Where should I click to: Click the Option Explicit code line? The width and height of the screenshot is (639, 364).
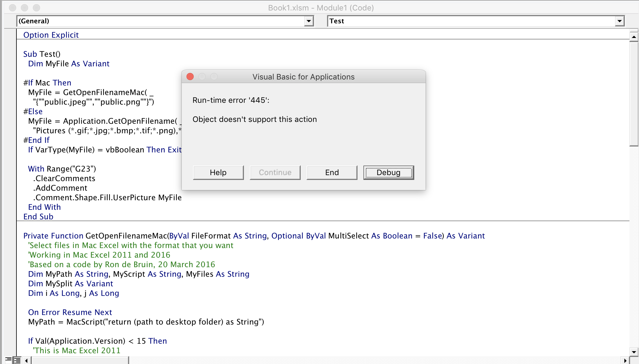[51, 35]
